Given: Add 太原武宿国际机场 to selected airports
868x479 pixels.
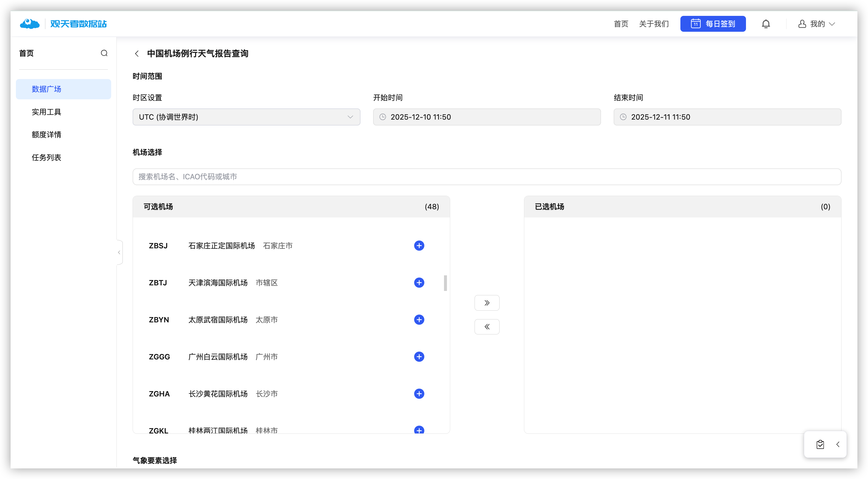Looking at the screenshot, I should pos(419,319).
